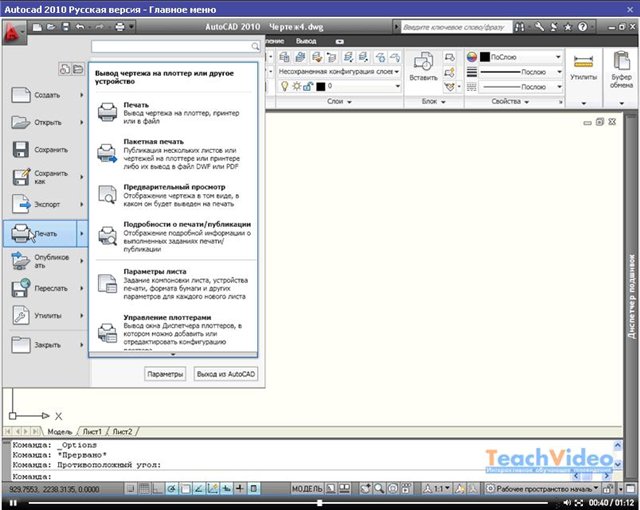Click the New file icon in quick access toolbar
640x510 pixels.
click(x=37, y=27)
